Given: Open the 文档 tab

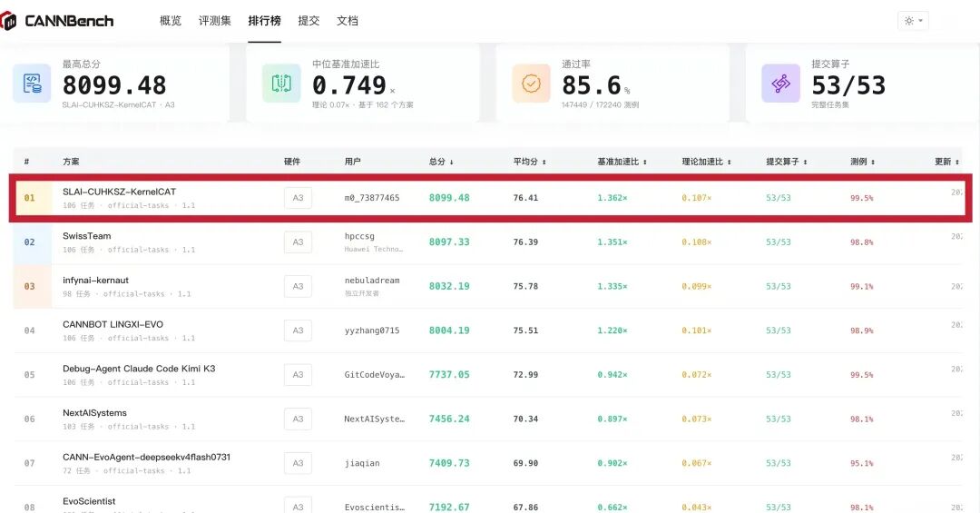Looking at the screenshot, I should click(x=348, y=21).
